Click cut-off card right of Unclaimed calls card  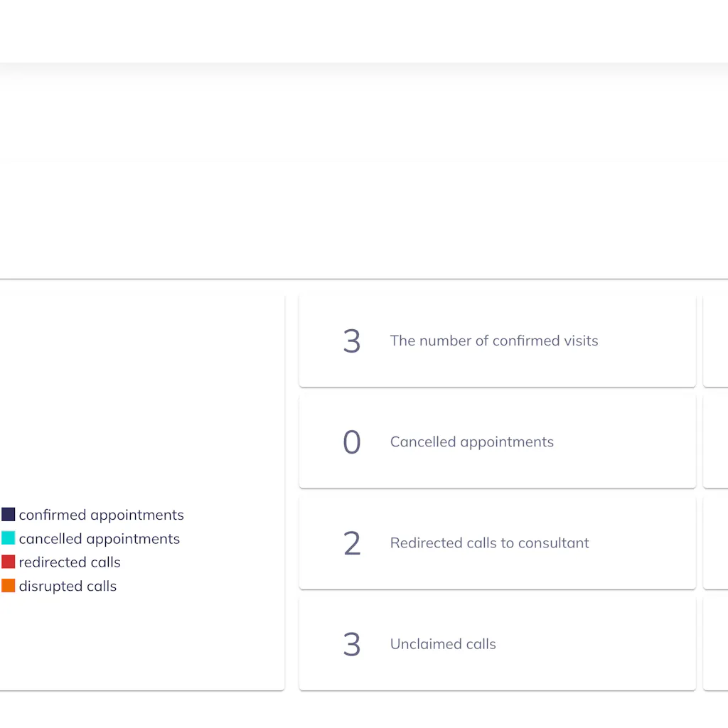(x=716, y=644)
